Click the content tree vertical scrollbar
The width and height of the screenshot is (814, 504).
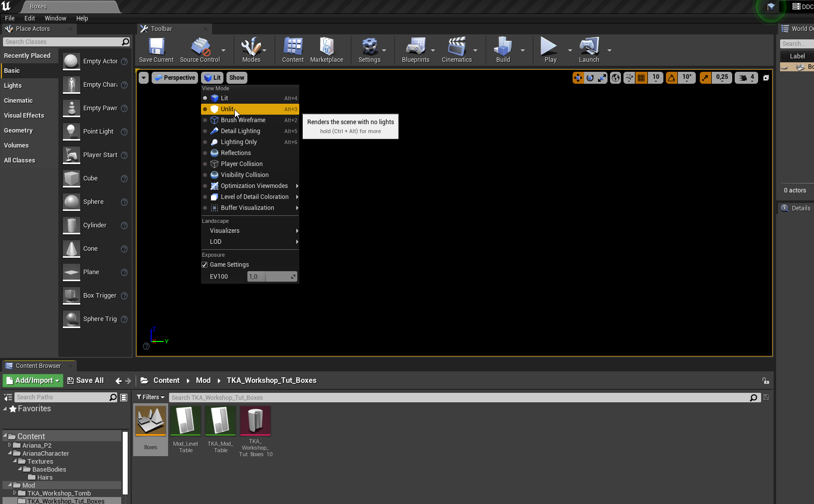click(125, 463)
